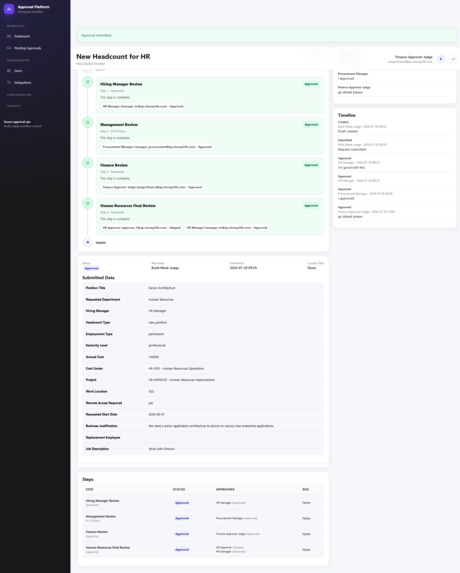This screenshot has height=573, width=460.
Task: Click the Users sidebar icon
Action: point(9,71)
